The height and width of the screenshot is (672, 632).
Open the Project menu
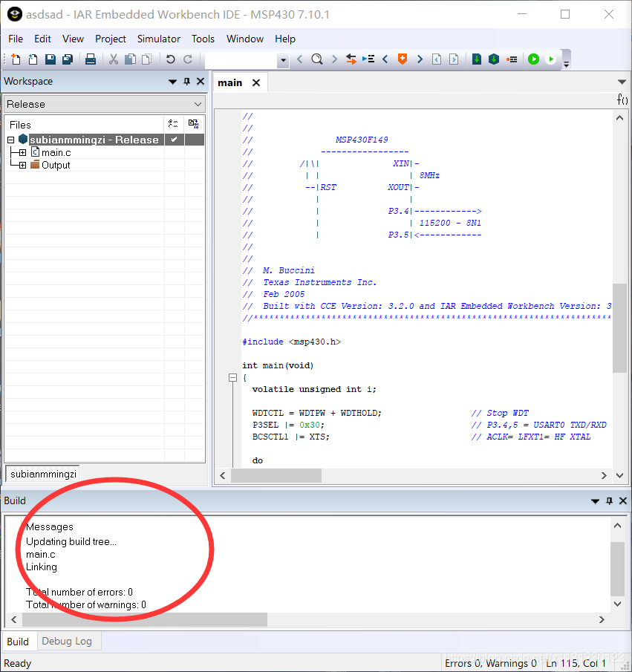tap(111, 39)
